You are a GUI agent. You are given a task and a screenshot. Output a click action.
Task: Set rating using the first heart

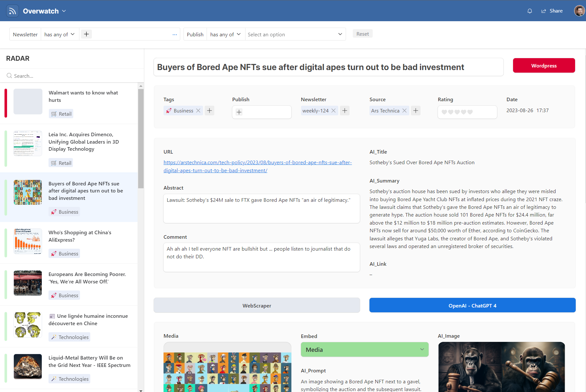tap(444, 112)
